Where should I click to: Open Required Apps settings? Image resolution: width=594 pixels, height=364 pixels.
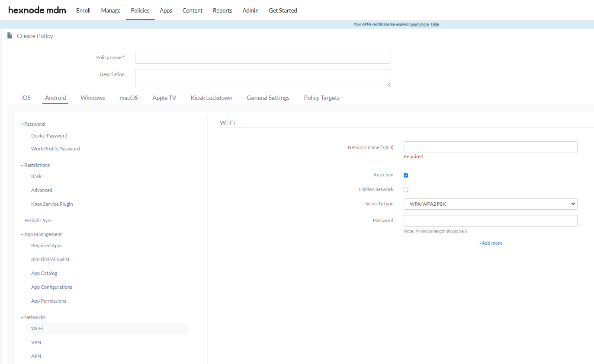point(47,246)
